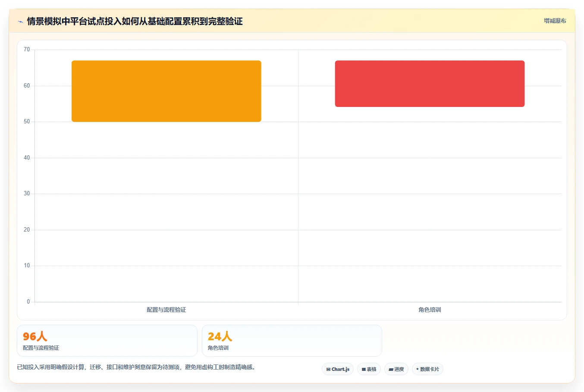This screenshot has width=584, height=392.
Task: Select the red 角色培训 bar
Action: click(x=430, y=84)
